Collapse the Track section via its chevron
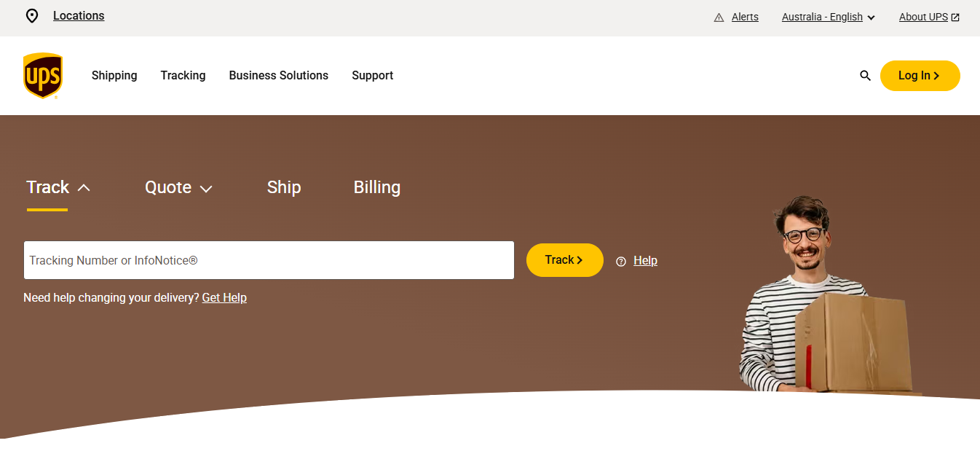 point(82,187)
